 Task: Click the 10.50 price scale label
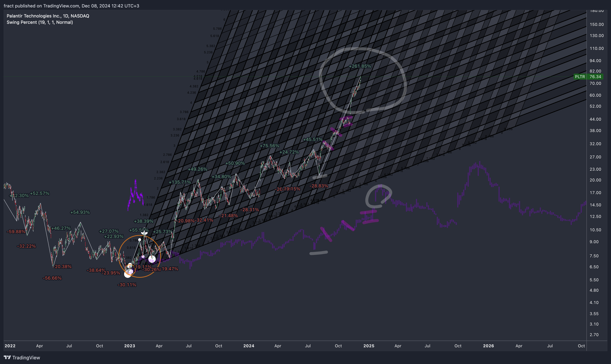coord(595,230)
